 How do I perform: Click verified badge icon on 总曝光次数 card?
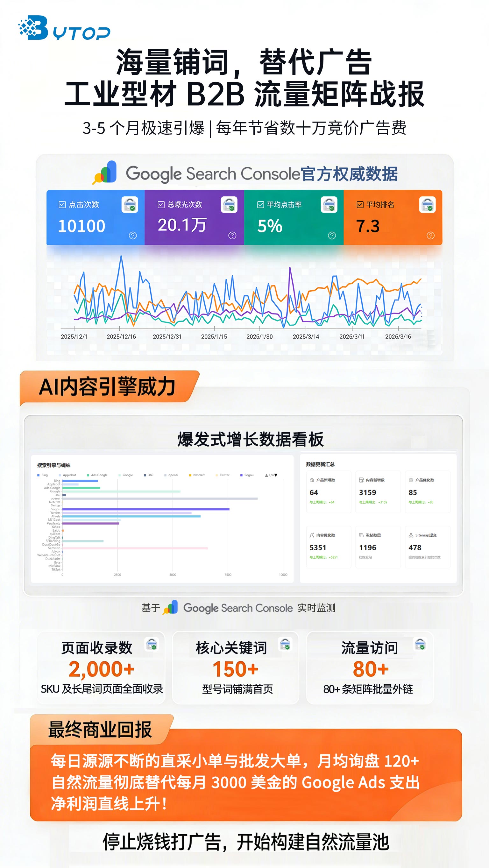[x=229, y=205]
